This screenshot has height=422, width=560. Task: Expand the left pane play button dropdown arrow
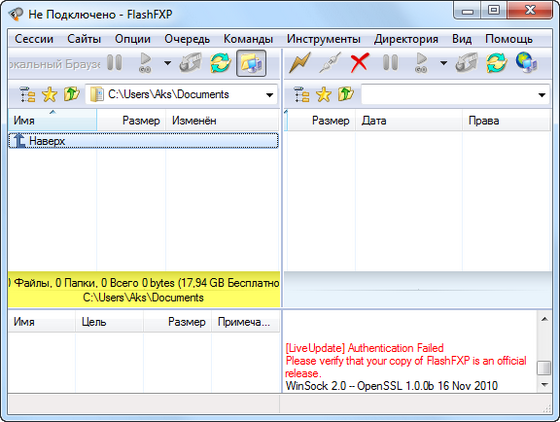(x=167, y=63)
